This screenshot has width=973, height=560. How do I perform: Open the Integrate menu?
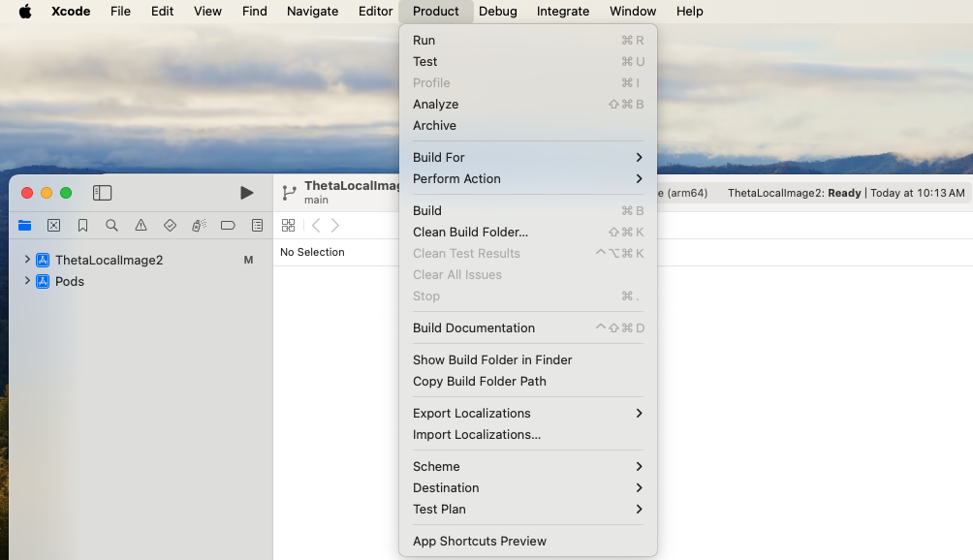pyautogui.click(x=563, y=12)
